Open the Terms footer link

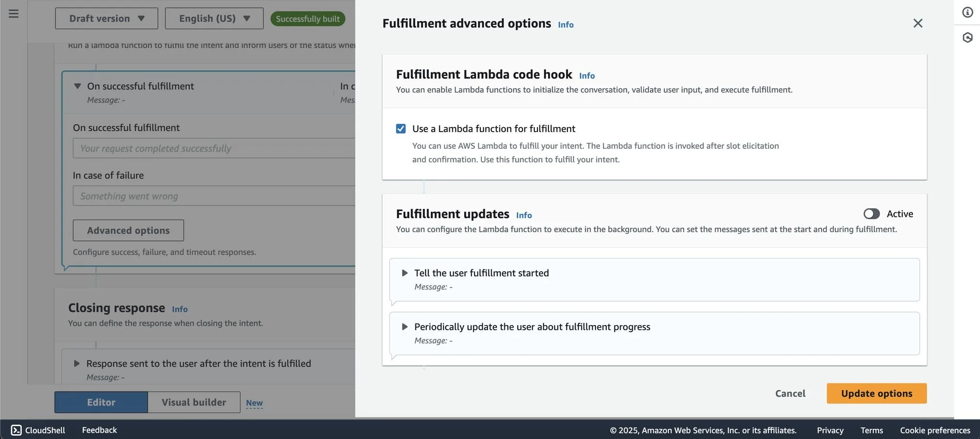(871, 430)
